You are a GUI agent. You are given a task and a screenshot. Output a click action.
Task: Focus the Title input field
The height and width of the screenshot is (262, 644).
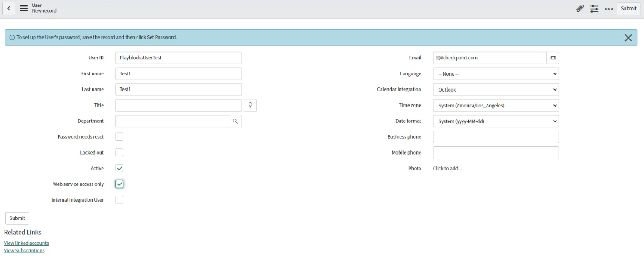coord(179,105)
